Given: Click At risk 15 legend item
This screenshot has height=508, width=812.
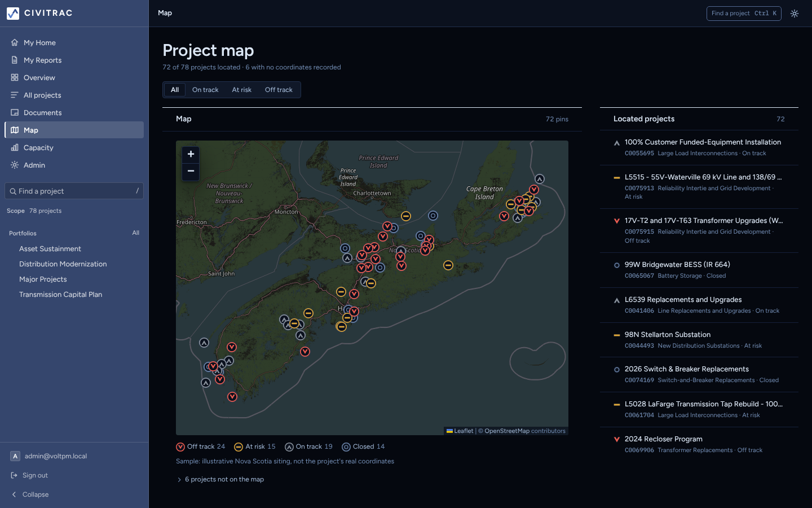Looking at the screenshot, I should (x=255, y=446).
